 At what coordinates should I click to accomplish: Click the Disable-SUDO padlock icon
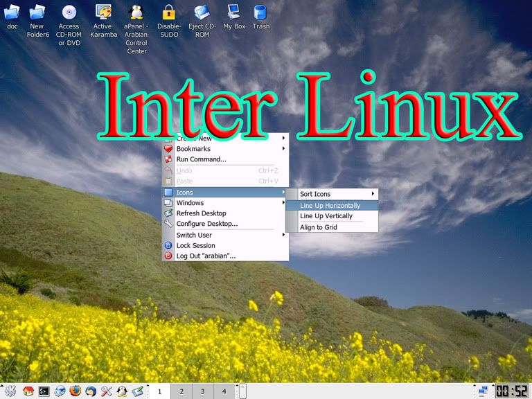click(x=168, y=13)
